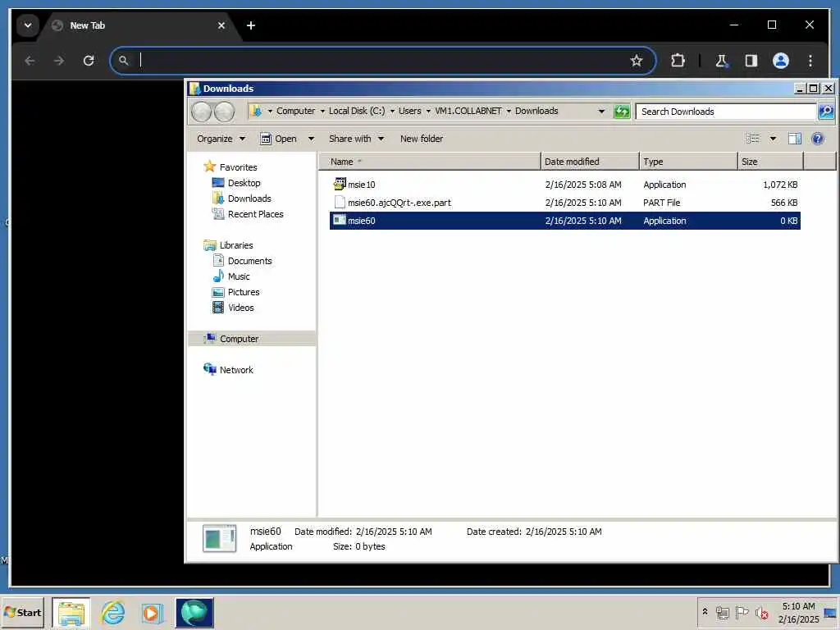Refresh the Downloads folder view
Viewport: 840px width, 630px height.
tap(622, 112)
